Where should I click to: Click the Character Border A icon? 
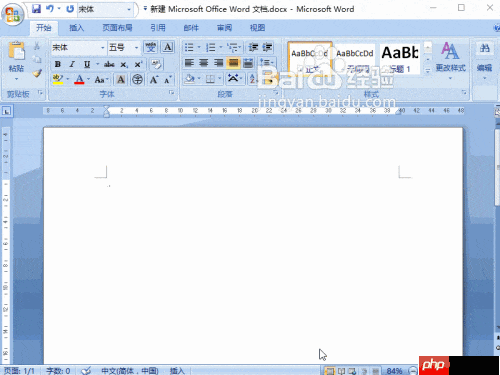168,47
